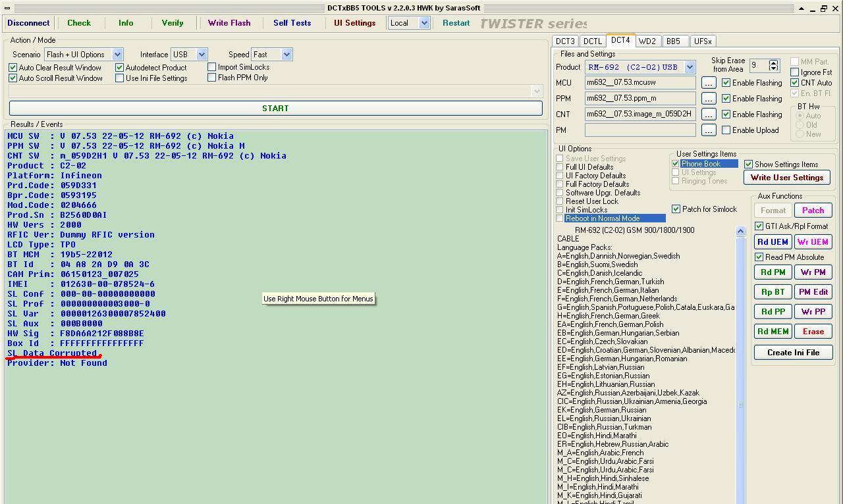Open the Product RM-692 dropdown
The height and width of the screenshot is (504, 843).
coord(640,67)
